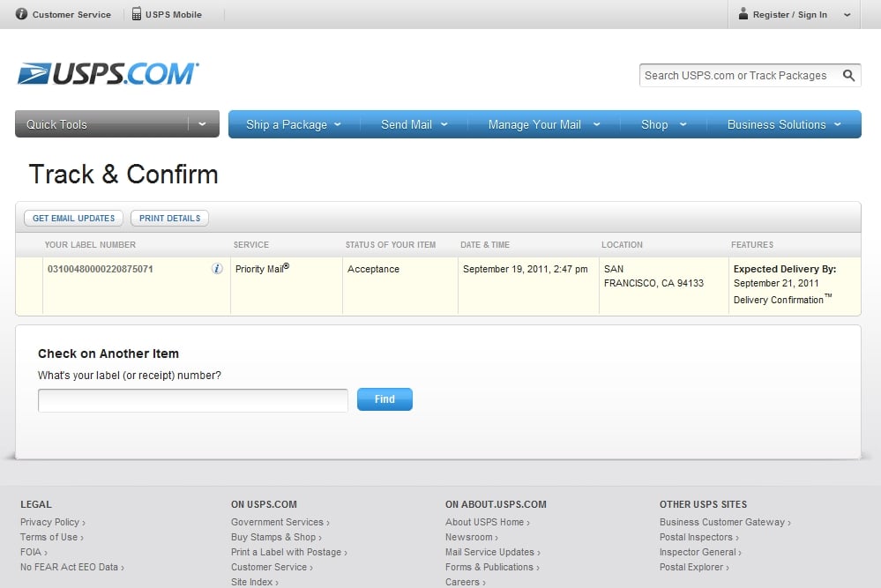Open the Postal Inspectors footer link
This screenshot has height=588, width=881.
[697, 537]
